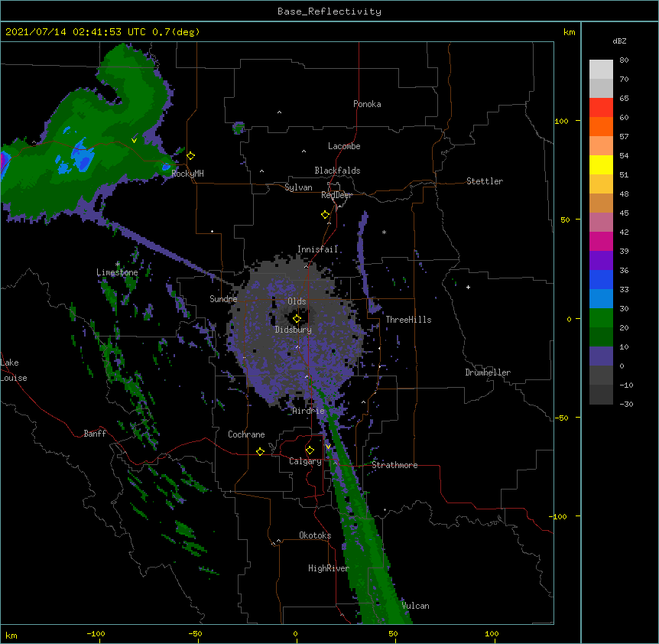This screenshot has height=644, width=659.
Task: Select the orange swatch between 60 and 57
Action: click(601, 126)
